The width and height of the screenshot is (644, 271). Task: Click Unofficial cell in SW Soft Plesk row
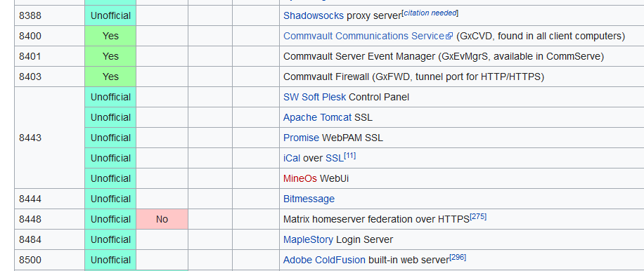[x=110, y=97]
